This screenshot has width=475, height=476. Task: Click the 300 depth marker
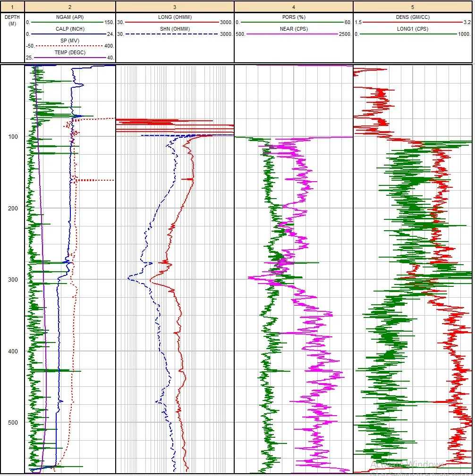point(13,280)
